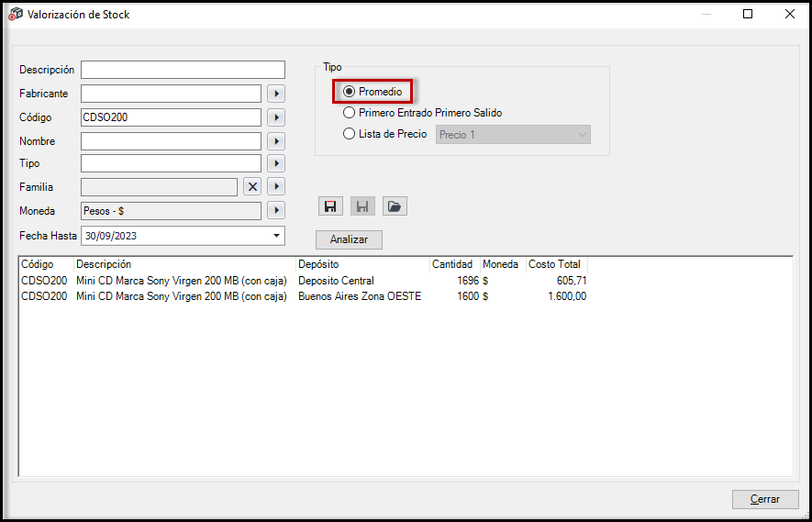Click the Cerrar button
The width and height of the screenshot is (812, 522).
[x=765, y=499]
